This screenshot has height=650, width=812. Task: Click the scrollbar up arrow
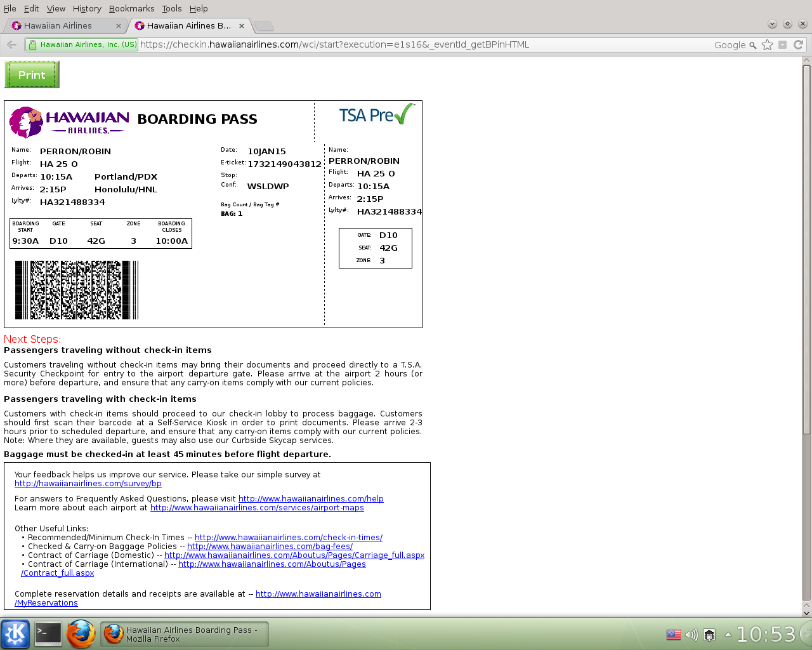point(807,61)
